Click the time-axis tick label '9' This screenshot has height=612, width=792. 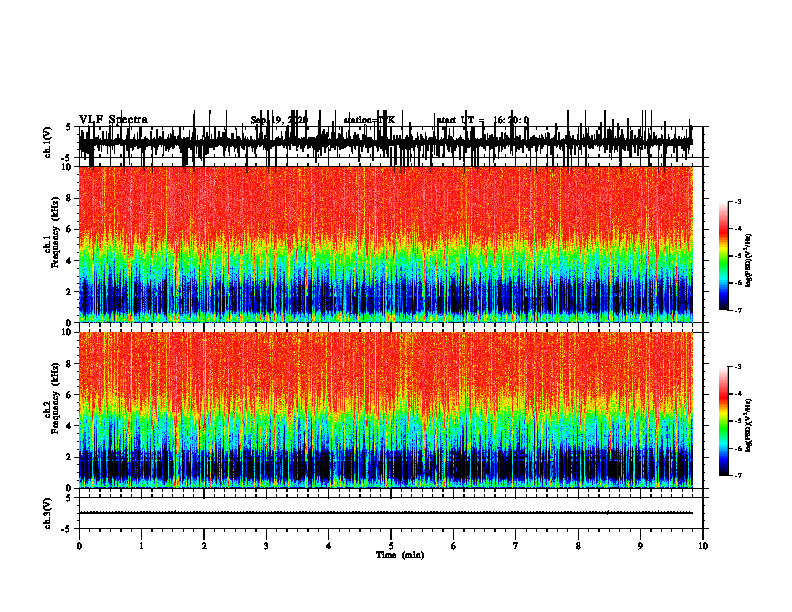[x=640, y=546]
